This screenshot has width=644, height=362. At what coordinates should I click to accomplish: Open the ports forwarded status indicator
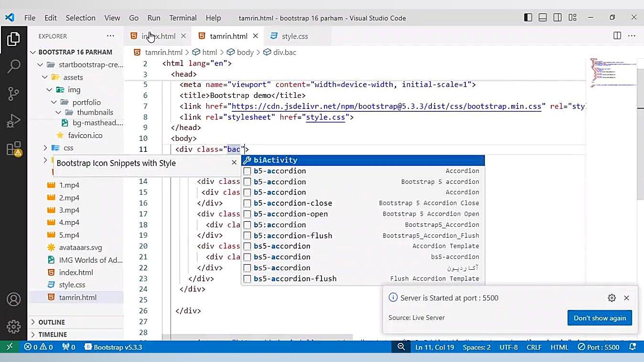click(x=69, y=347)
